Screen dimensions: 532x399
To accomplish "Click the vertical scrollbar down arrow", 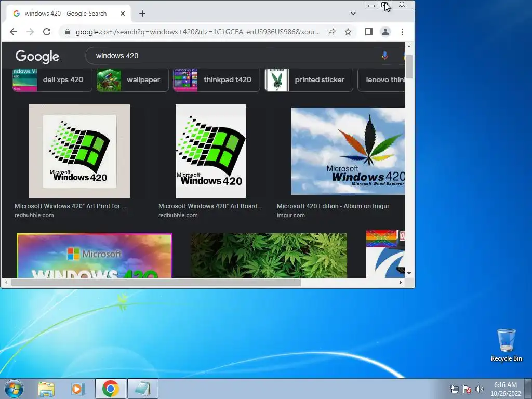I will [409, 273].
